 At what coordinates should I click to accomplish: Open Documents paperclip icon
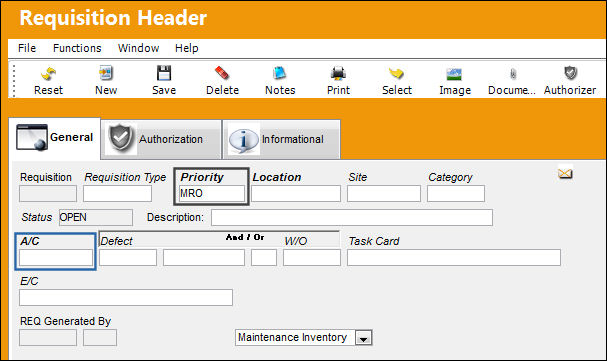pyautogui.click(x=513, y=74)
